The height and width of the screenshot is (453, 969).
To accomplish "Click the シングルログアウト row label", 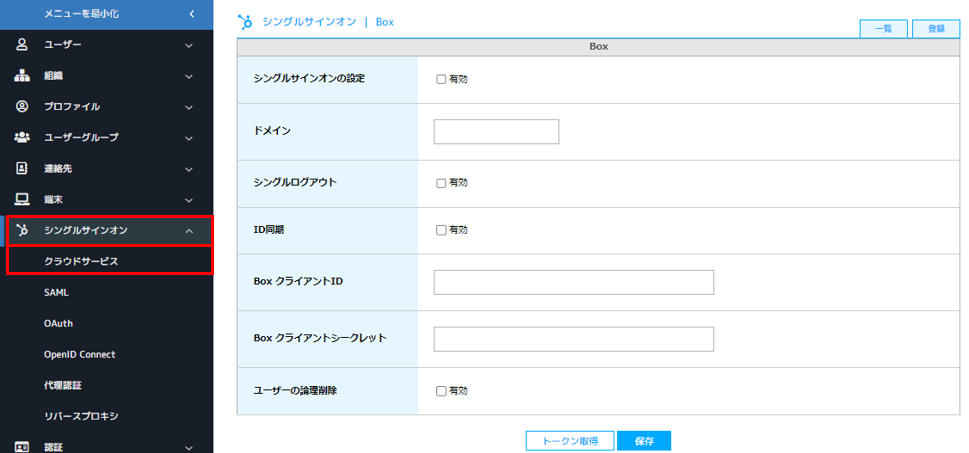I will [295, 182].
